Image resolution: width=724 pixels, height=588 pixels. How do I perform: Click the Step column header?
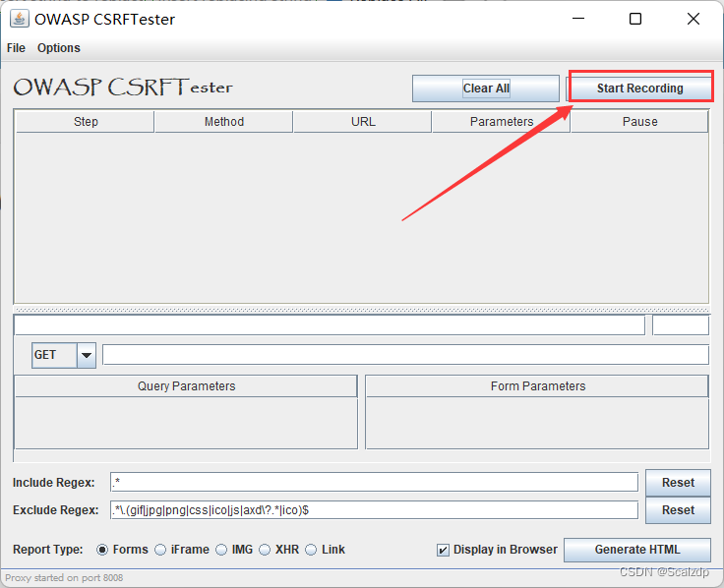point(85,121)
